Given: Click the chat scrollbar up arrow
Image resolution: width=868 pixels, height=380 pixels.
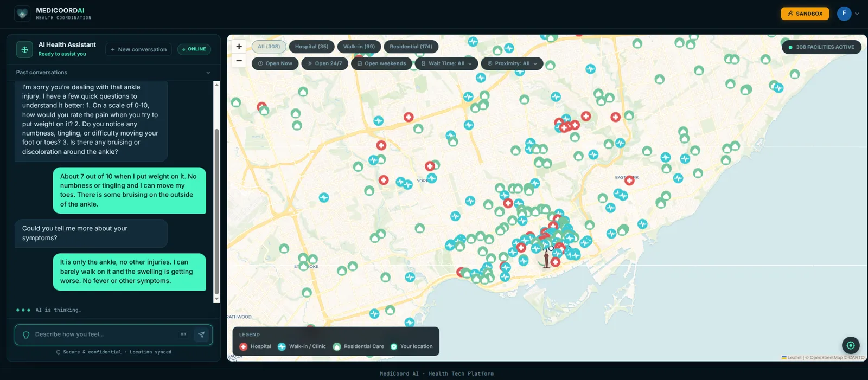Looking at the screenshot, I should (x=217, y=85).
